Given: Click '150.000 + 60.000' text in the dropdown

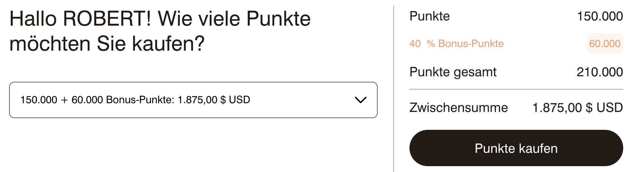Looking at the screenshot, I should 62,100.
